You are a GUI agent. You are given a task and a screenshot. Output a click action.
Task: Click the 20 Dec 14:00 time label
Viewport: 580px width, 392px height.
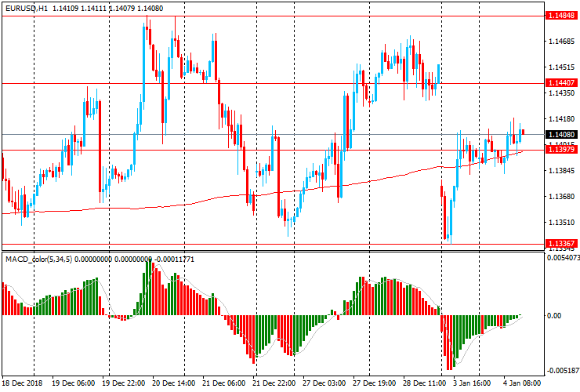[x=174, y=385]
